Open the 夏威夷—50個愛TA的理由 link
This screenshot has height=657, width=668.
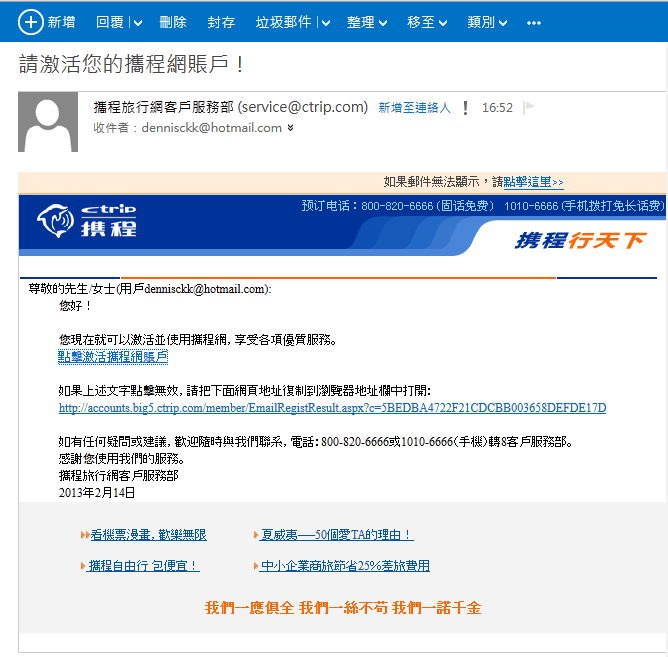[337, 535]
